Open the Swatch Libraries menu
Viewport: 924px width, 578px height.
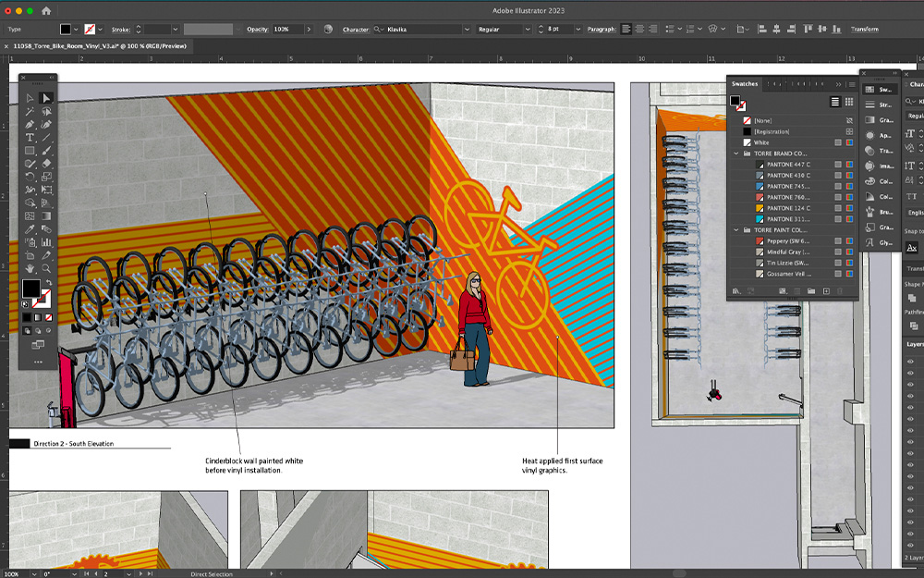pyautogui.click(x=736, y=290)
